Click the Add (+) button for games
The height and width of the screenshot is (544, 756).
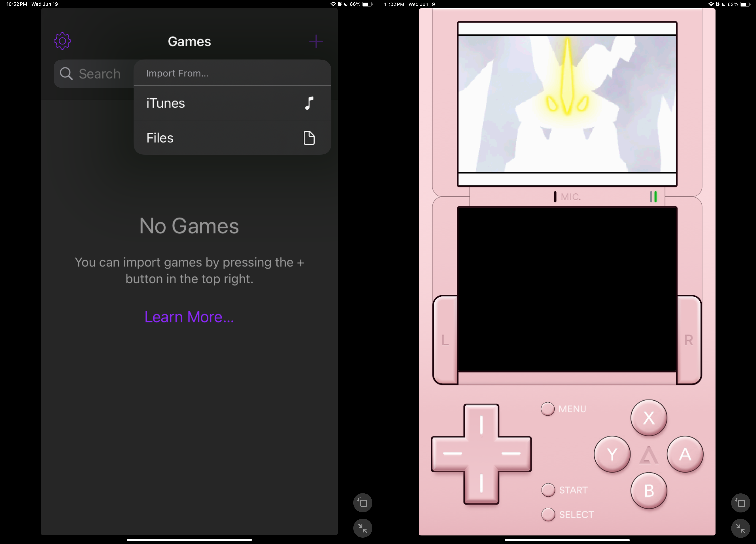[316, 41]
